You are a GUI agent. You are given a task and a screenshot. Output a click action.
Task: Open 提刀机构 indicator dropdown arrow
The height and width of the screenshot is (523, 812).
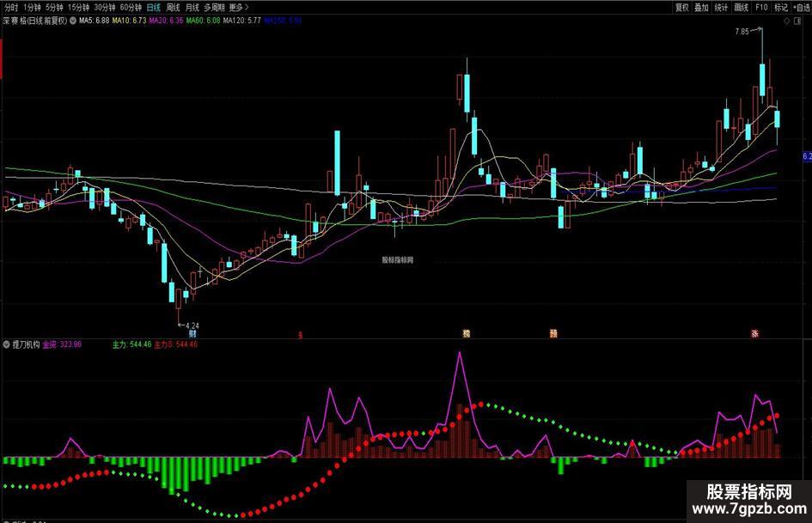[6, 344]
